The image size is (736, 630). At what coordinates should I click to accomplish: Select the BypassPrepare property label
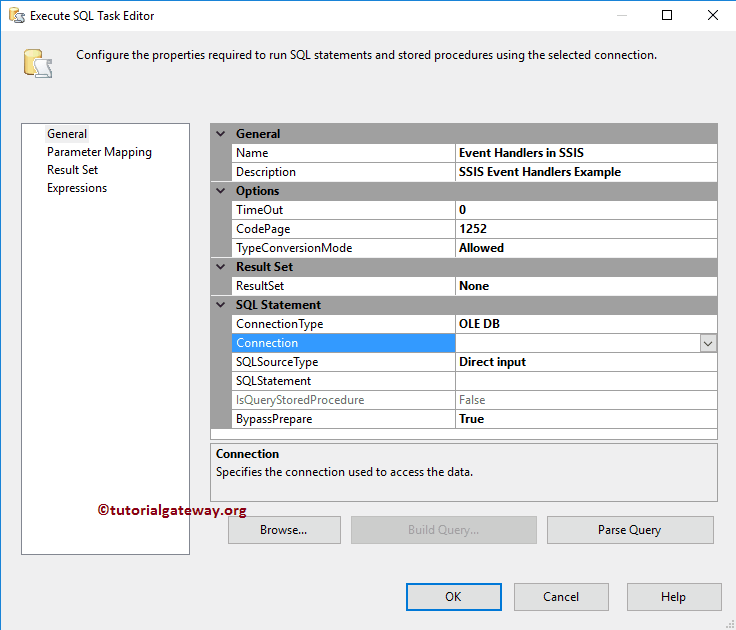click(343, 419)
